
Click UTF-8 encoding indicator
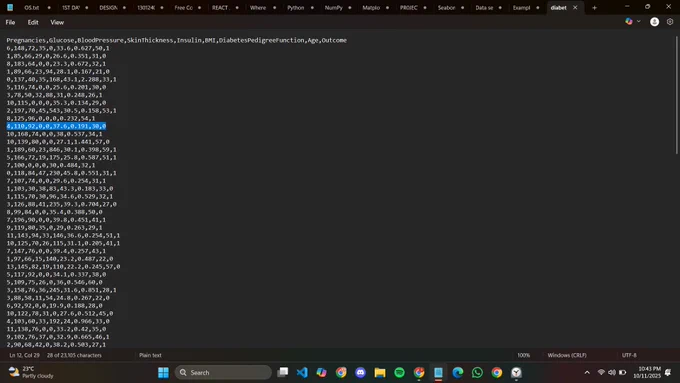pyautogui.click(x=629, y=355)
